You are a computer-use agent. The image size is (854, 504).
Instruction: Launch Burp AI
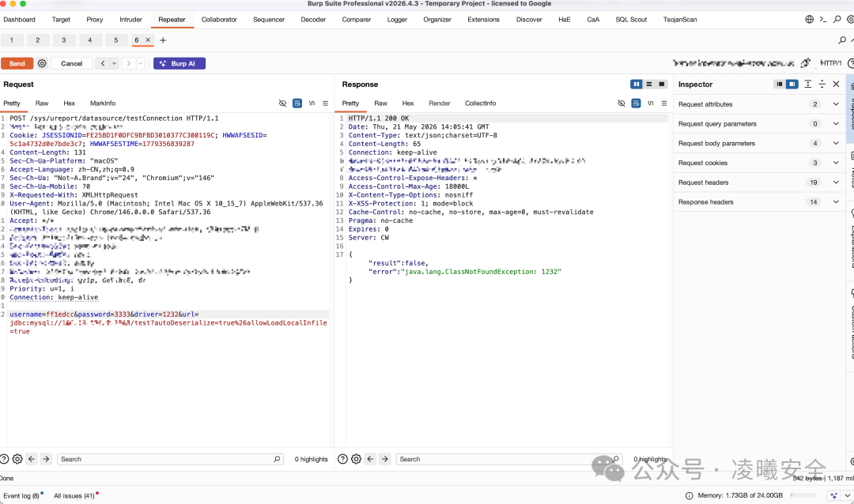tap(179, 63)
